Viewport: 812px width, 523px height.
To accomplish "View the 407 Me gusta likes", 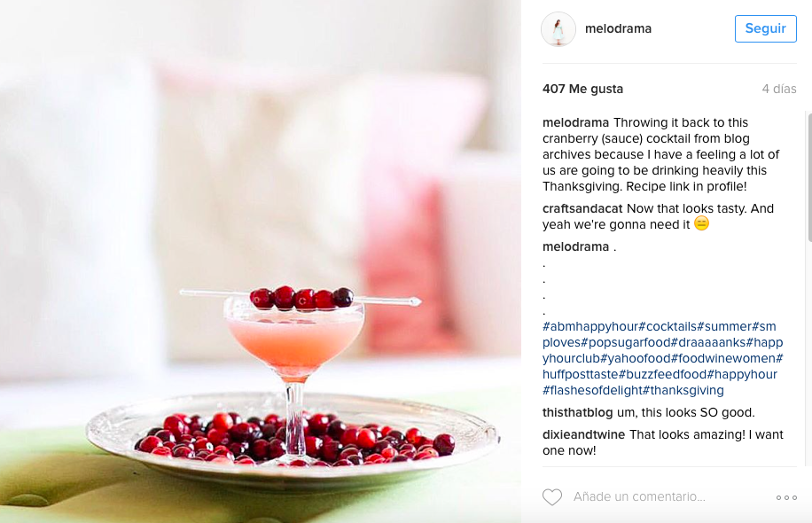I will coord(582,89).
